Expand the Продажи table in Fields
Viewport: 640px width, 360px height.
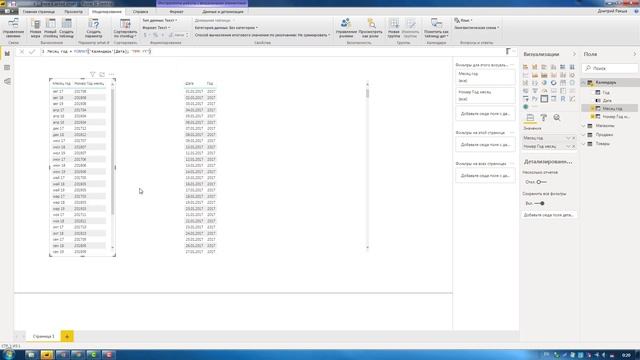(x=584, y=135)
